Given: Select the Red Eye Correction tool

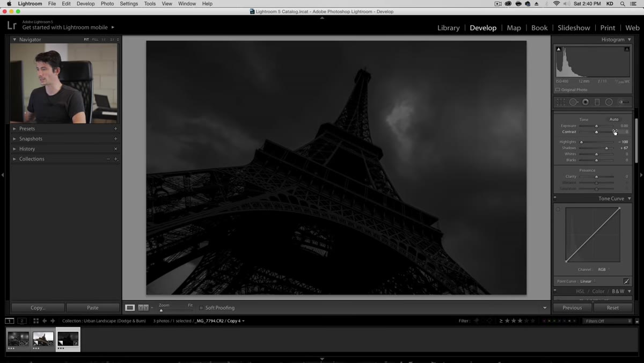Looking at the screenshot, I should pos(586,102).
